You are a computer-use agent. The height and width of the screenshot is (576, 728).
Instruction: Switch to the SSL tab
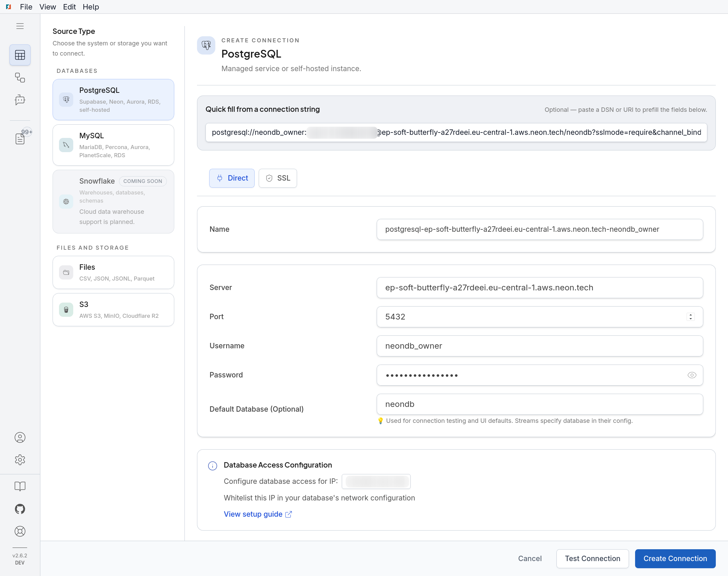278,178
